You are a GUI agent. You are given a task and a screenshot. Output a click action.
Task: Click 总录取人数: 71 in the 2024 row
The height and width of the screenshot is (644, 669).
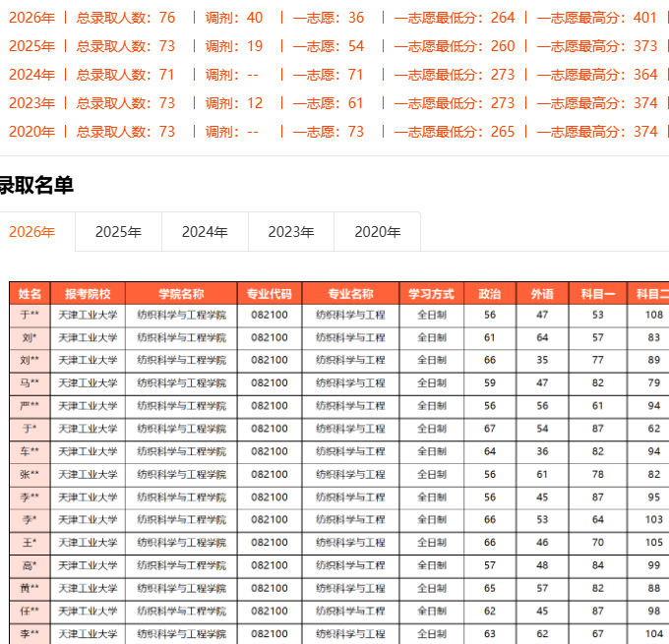click(126, 75)
